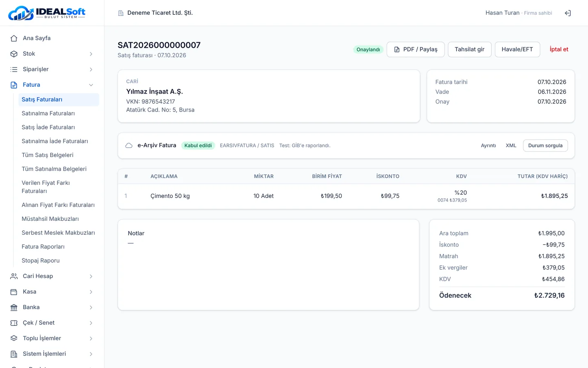This screenshot has width=588, height=368.
Task: Click the Cari Hesap people icon
Action: (x=14, y=276)
